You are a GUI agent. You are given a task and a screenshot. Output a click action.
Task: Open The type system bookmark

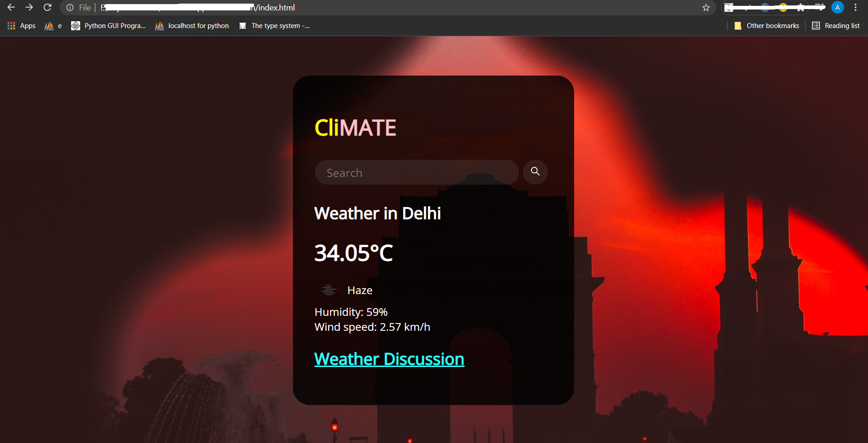click(274, 26)
